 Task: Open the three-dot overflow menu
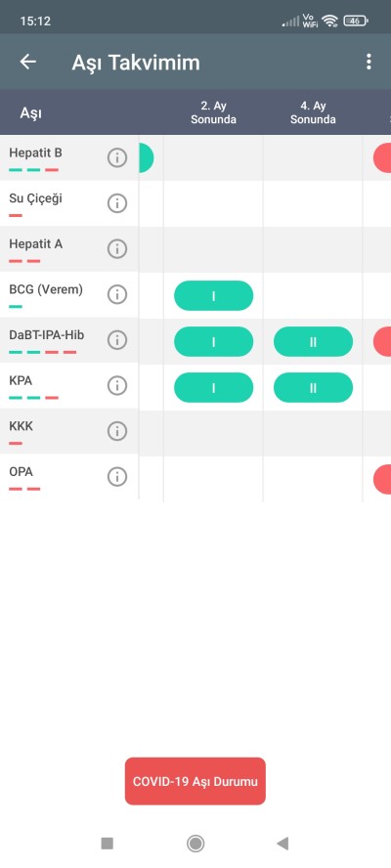[369, 62]
